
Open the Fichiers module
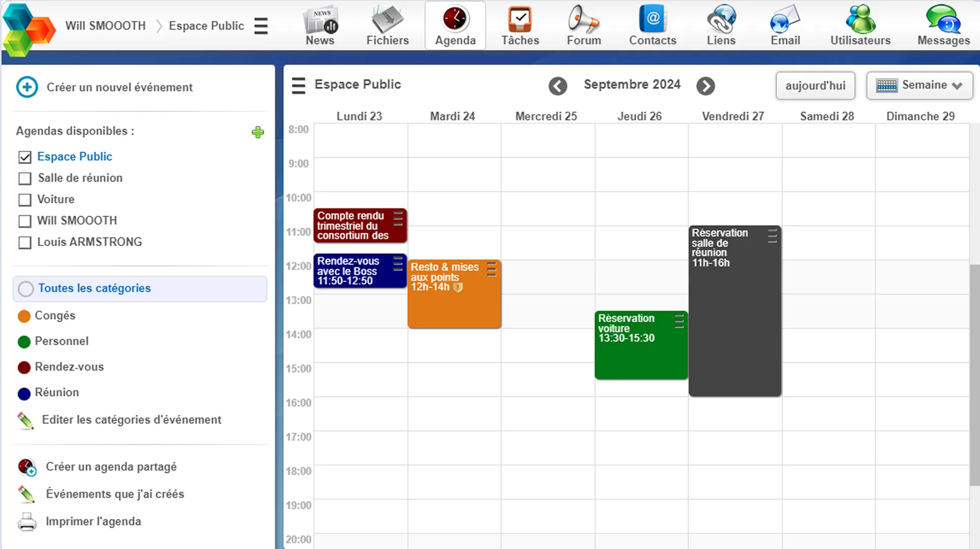(x=388, y=25)
